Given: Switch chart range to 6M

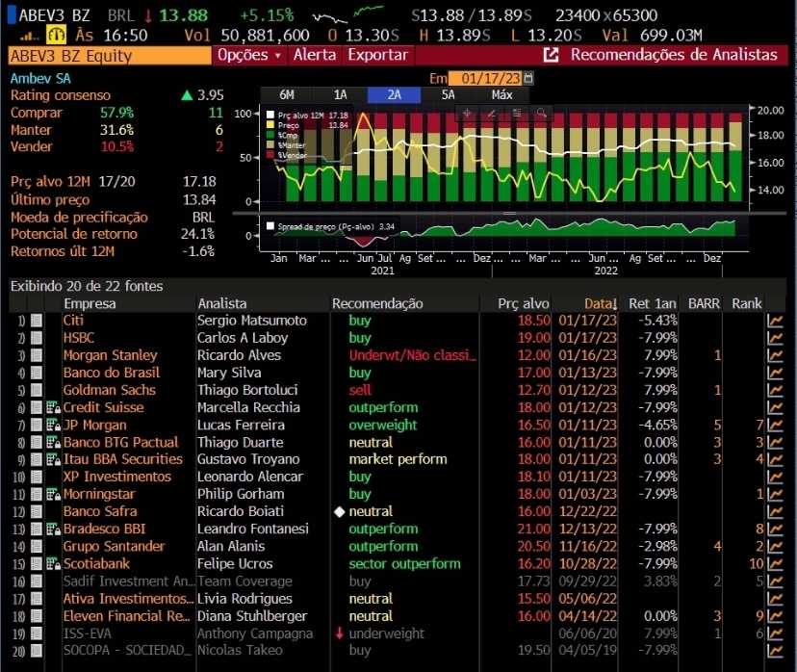Looking at the screenshot, I should coord(287,95).
